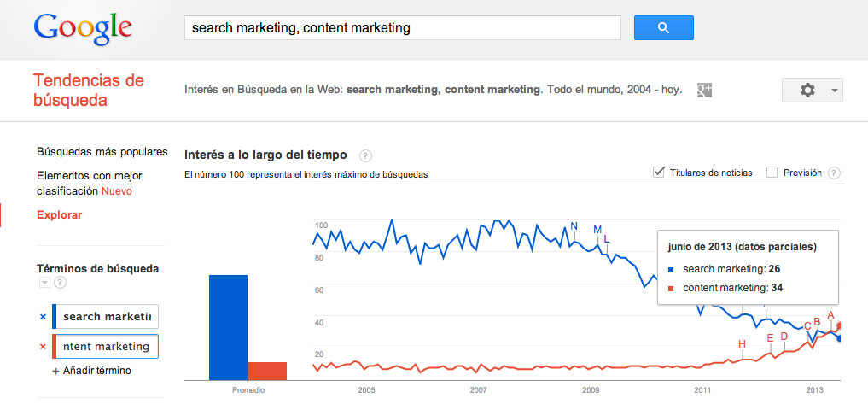Image resolution: width=868 pixels, height=404 pixels.
Task: Open Búsquedas más populares section
Action: [x=102, y=152]
